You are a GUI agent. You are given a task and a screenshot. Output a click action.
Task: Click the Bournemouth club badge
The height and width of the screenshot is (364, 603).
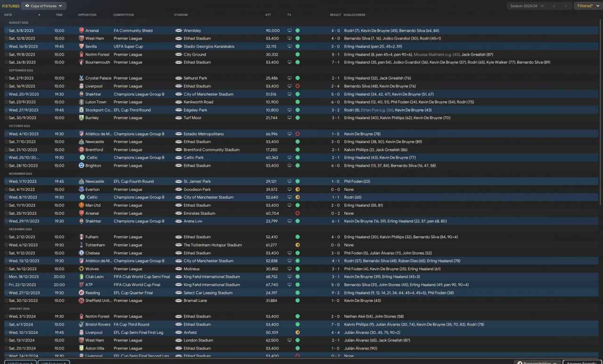point(81,62)
